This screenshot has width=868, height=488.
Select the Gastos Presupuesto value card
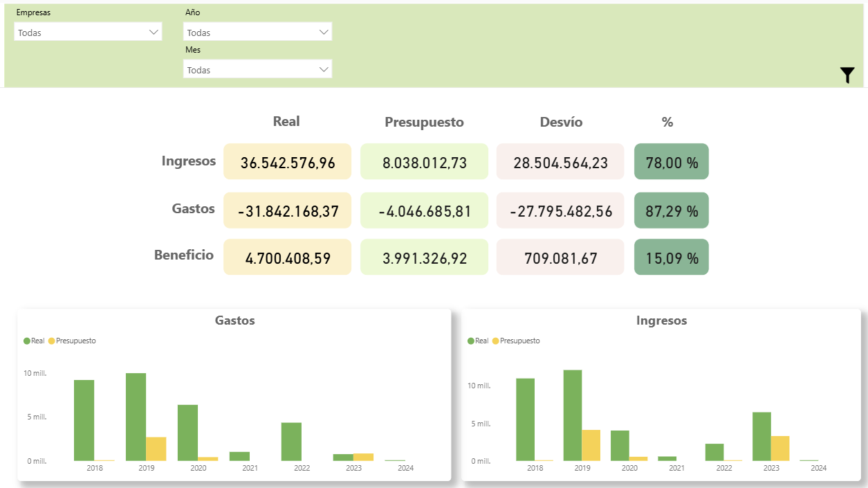[424, 210]
